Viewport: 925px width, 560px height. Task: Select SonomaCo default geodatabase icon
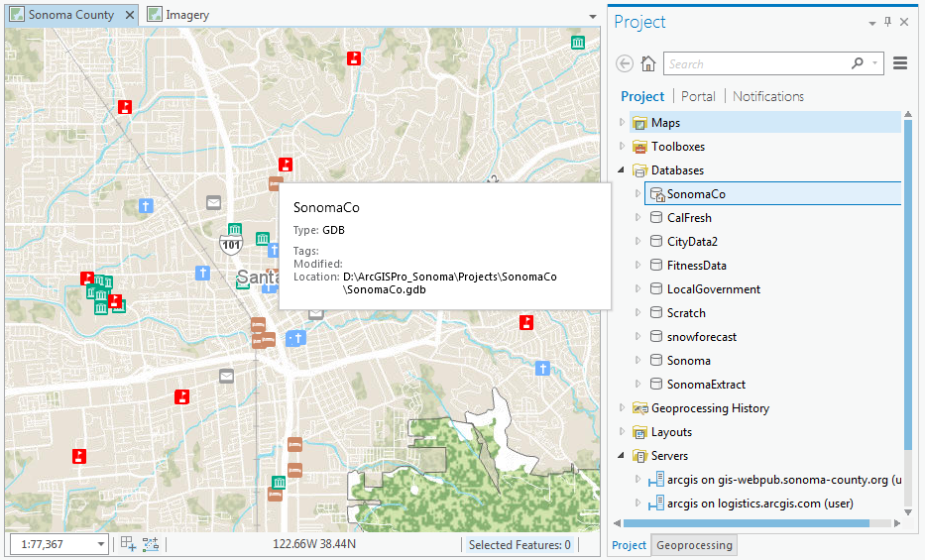tap(657, 194)
